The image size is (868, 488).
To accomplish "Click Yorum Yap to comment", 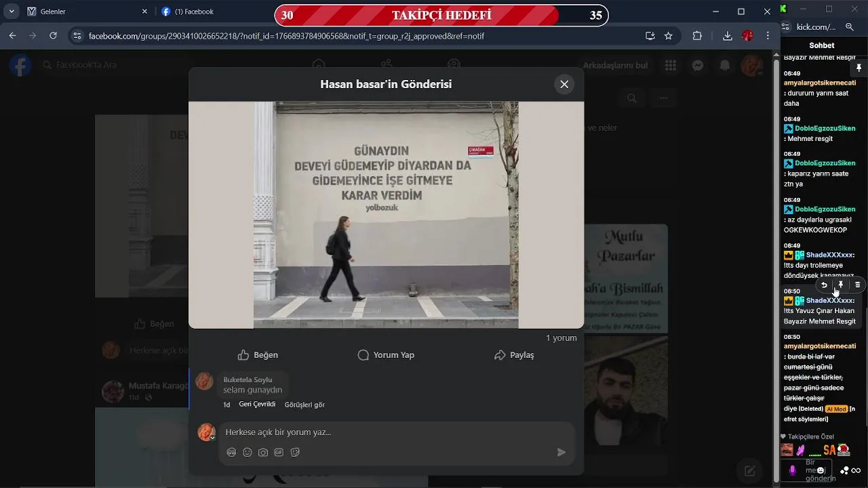I will [386, 355].
